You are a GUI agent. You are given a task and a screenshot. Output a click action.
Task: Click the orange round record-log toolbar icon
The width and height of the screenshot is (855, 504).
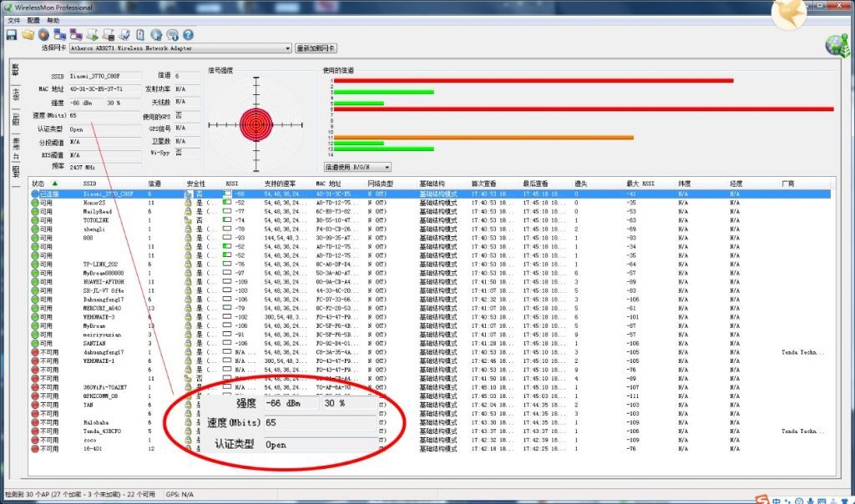43,35
